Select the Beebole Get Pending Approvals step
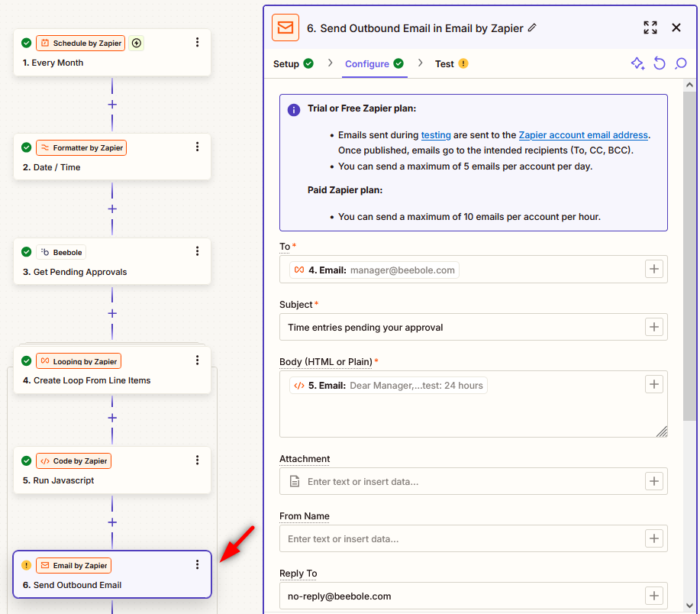Screen dimensions: 700x614 click(x=112, y=261)
